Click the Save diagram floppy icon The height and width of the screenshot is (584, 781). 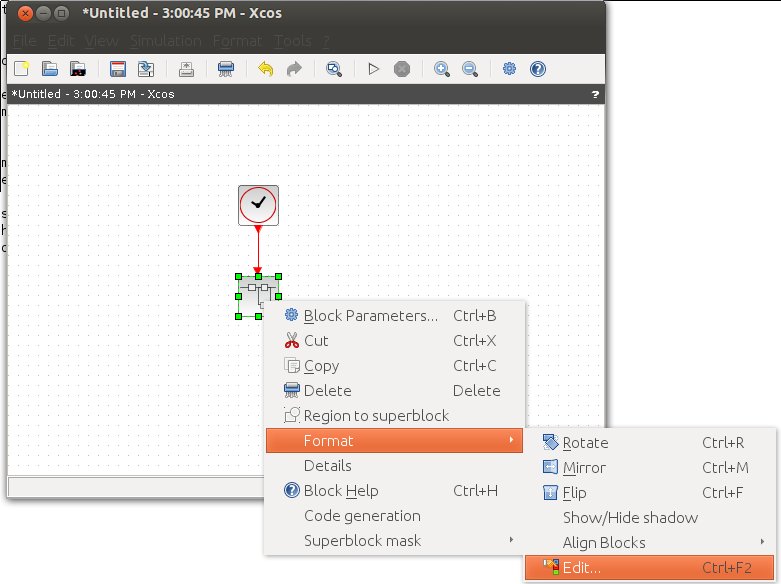click(x=118, y=69)
